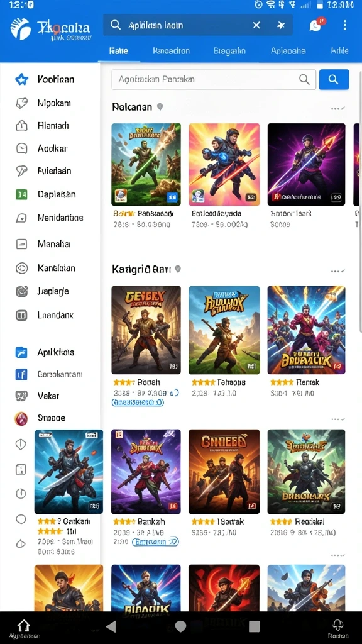
Task: Open the Mpokam sidebar icon
Action: click(21, 103)
